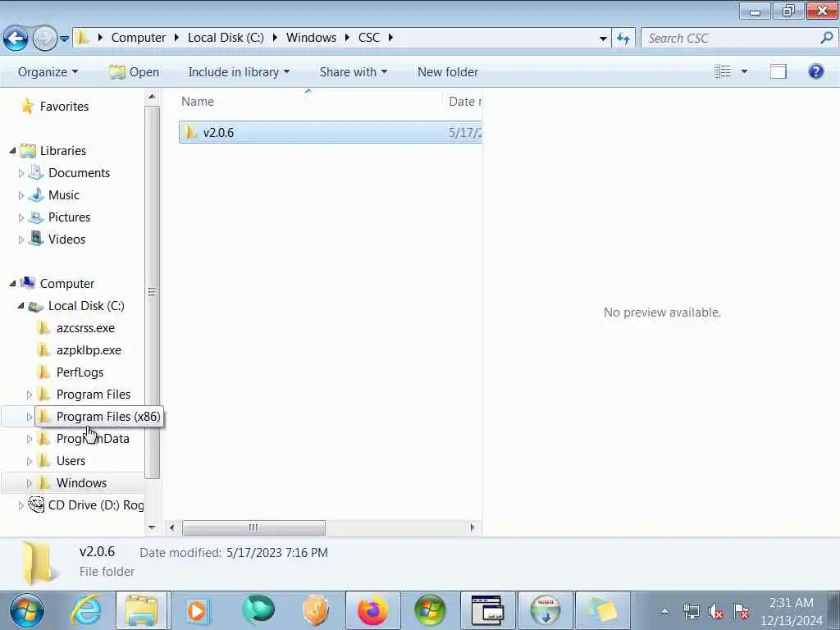Select the azpklbp.exe folder in tree

(89, 349)
